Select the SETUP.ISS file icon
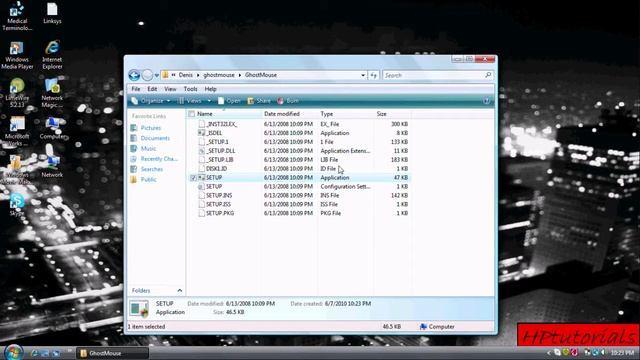This screenshot has height=360, width=640. coord(202,204)
